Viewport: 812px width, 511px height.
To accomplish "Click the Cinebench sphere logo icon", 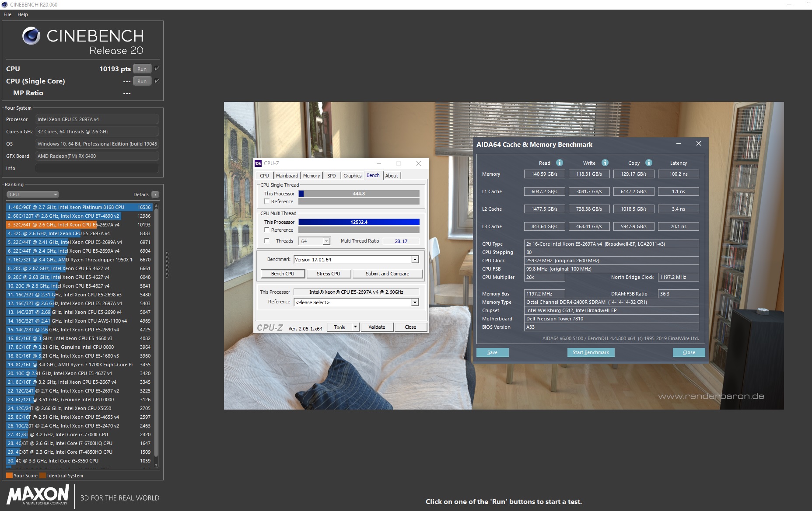I will [31, 36].
